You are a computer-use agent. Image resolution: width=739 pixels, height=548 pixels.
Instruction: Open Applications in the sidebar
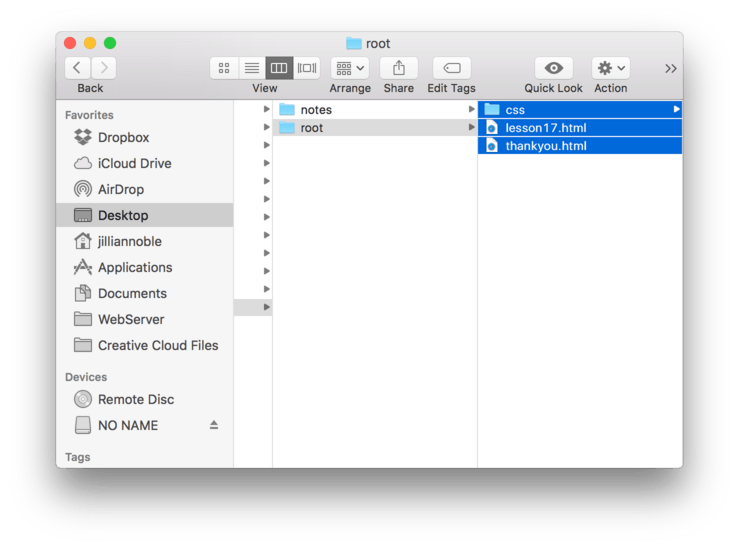pyautogui.click(x=145, y=267)
